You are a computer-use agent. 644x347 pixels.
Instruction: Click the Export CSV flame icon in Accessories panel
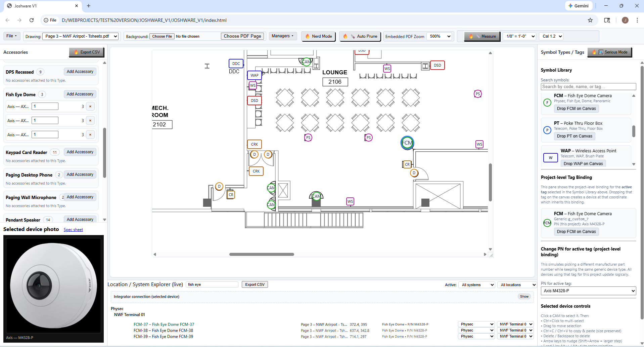tap(76, 52)
